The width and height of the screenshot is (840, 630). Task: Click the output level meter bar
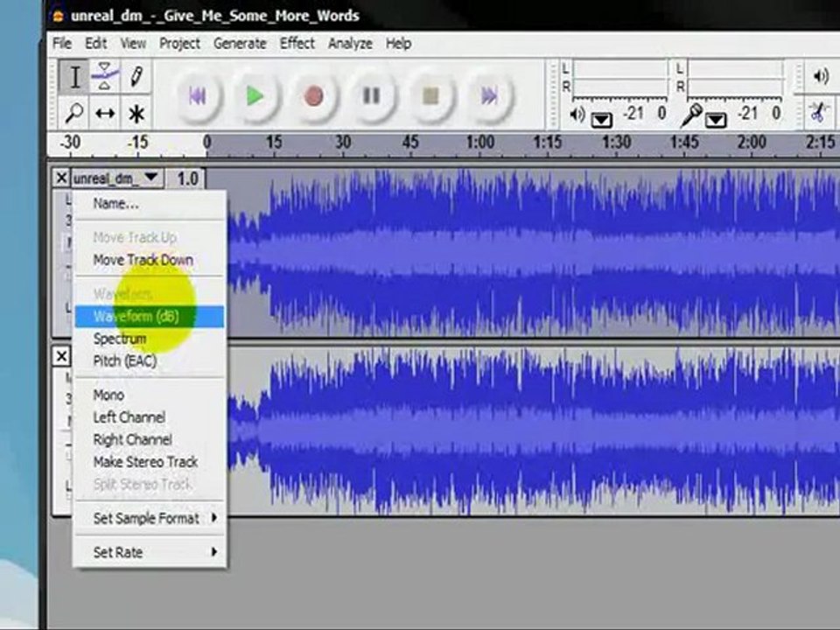click(620, 79)
